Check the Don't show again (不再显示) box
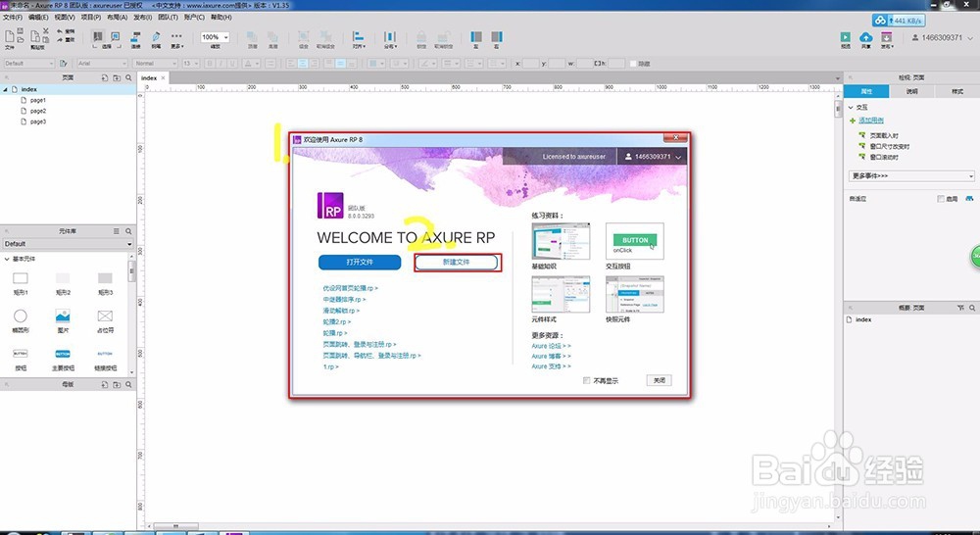This screenshot has width=980, height=535. (x=586, y=380)
